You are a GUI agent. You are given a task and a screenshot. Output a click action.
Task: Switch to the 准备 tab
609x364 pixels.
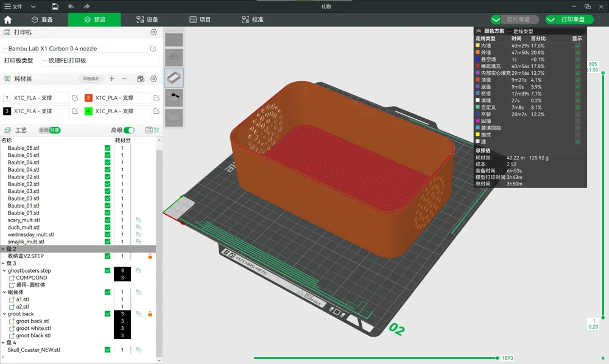[x=43, y=19]
